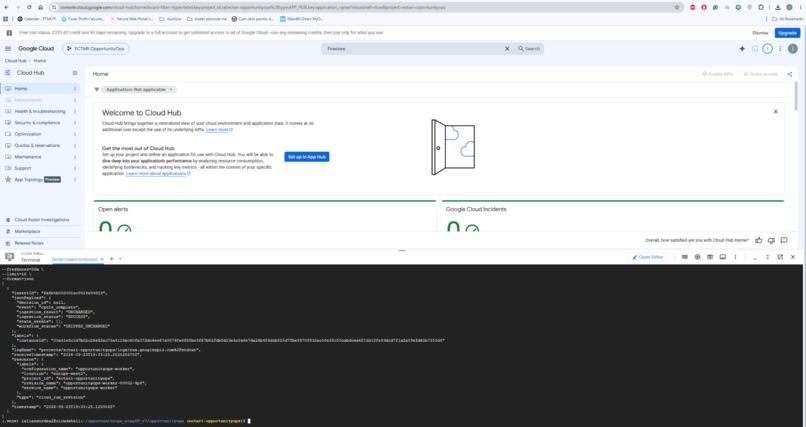Click the Open alerts card heading
This screenshot has width=806, height=427.
click(113, 209)
